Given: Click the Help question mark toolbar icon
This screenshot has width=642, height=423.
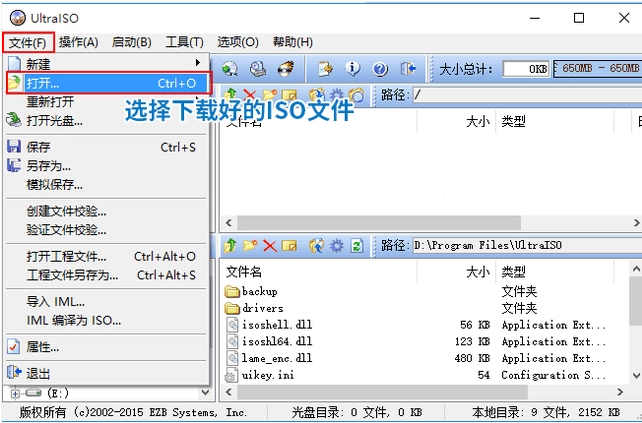Looking at the screenshot, I should coord(380,69).
